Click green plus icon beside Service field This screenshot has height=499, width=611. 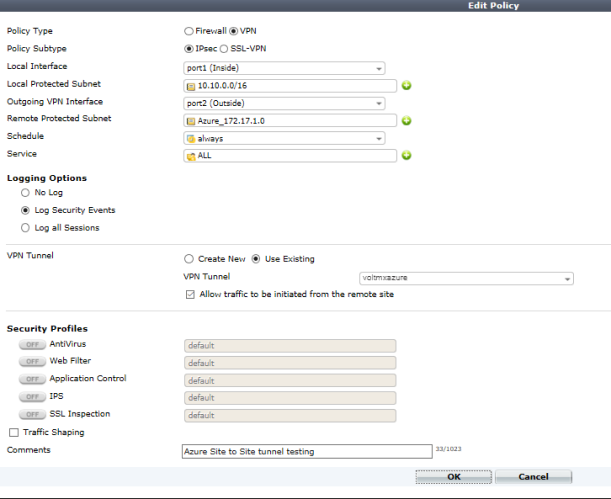407,156
